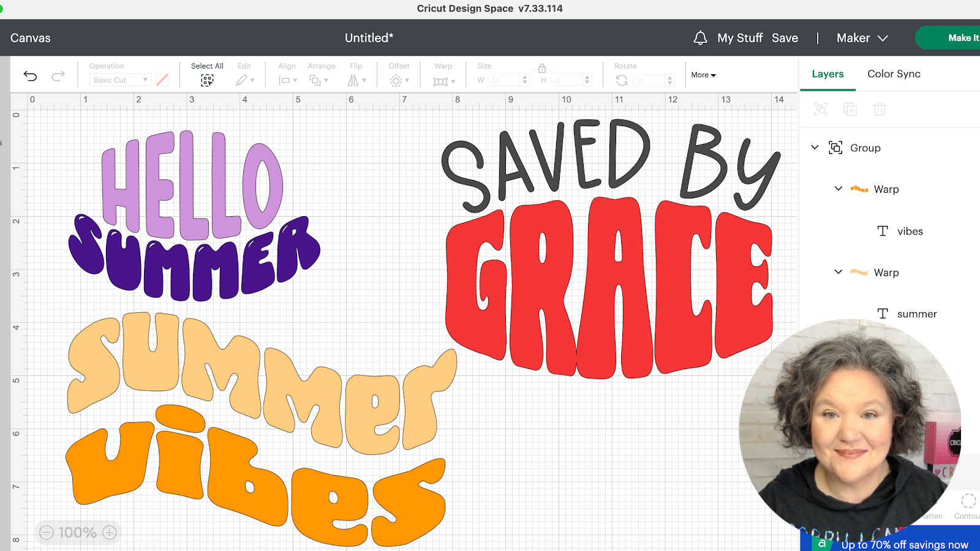980x551 pixels.
Task: Click the Undo arrow icon
Action: point(30,76)
